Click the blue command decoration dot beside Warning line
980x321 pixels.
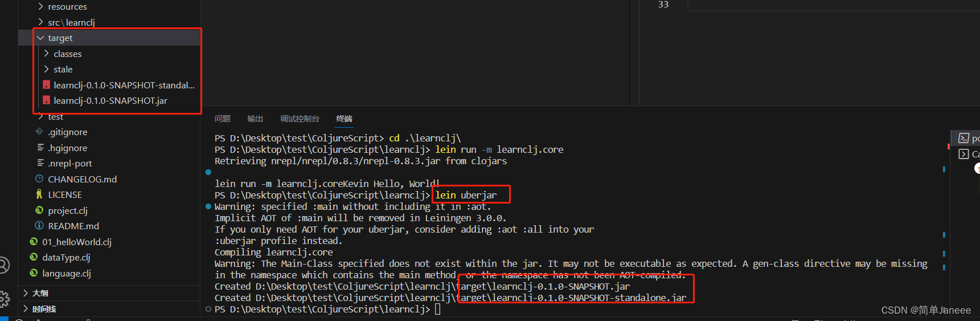pos(208,206)
